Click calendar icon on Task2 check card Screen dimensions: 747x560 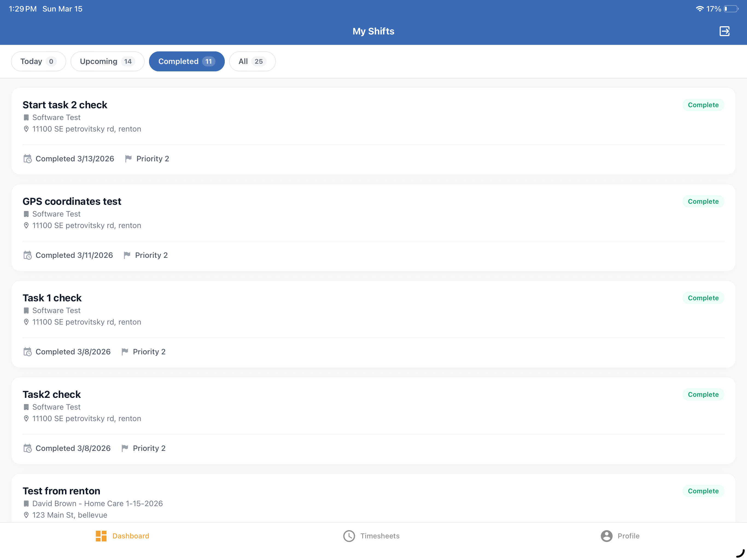coord(27,448)
